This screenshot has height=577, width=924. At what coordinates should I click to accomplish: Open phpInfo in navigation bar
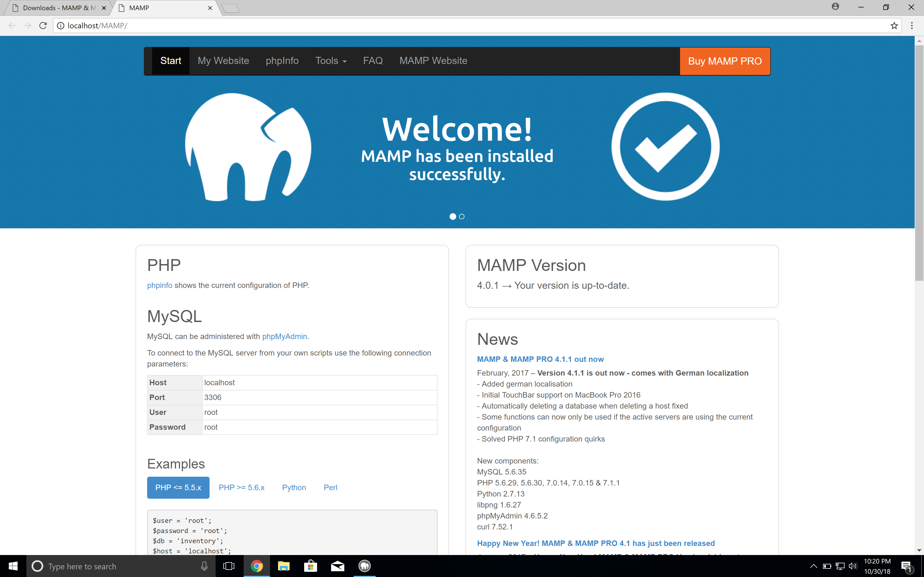point(282,61)
